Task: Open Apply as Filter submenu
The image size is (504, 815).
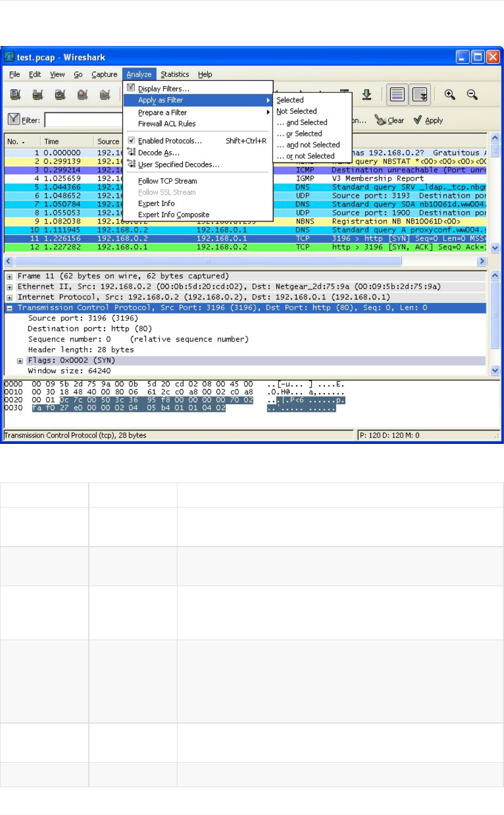Action: tap(198, 100)
